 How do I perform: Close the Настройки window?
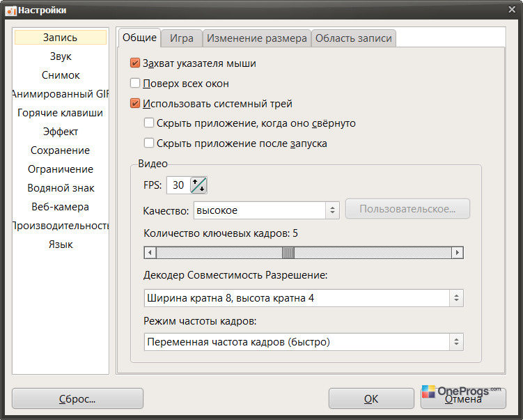512,10
